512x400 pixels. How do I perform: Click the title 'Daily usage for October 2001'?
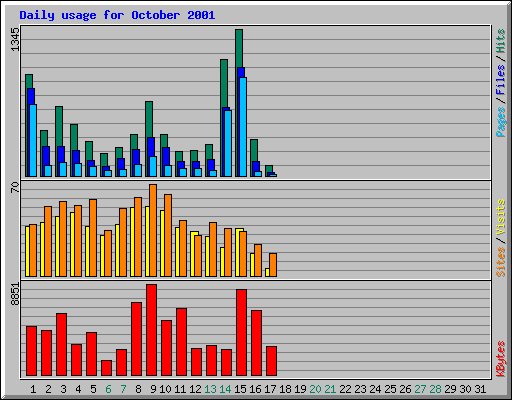point(117,16)
